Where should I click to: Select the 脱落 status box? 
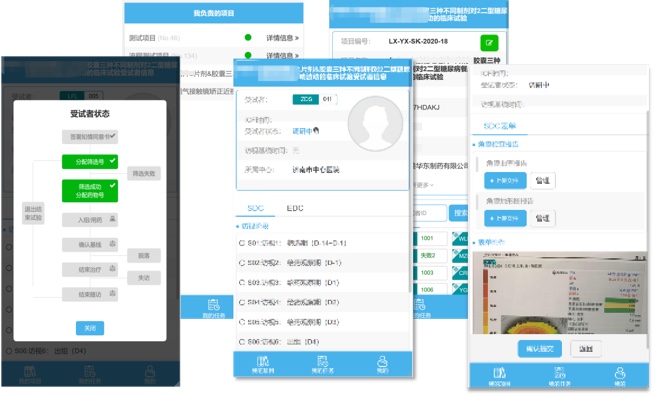pos(144,255)
